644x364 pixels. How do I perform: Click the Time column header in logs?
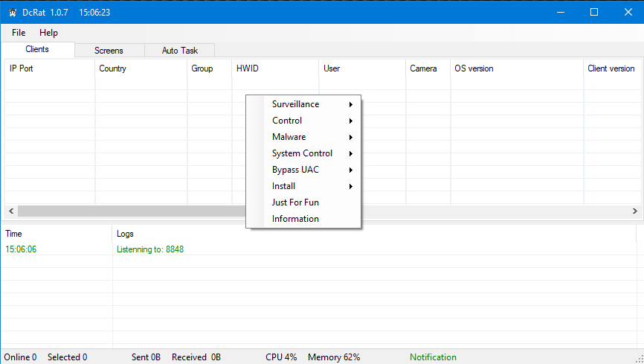tap(57, 234)
